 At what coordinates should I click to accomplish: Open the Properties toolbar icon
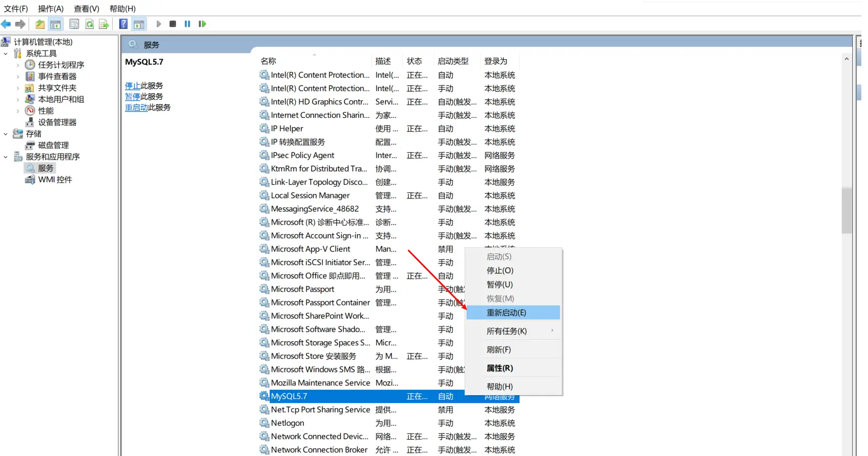74,24
